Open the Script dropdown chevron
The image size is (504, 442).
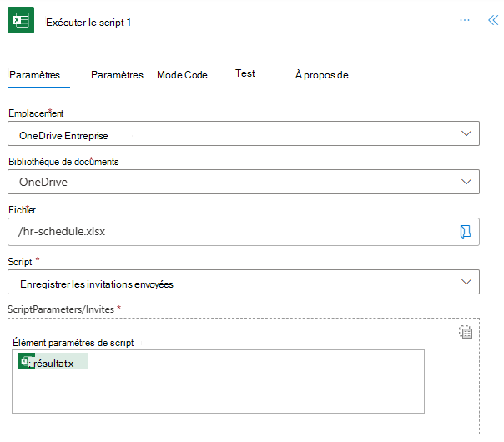[466, 282]
